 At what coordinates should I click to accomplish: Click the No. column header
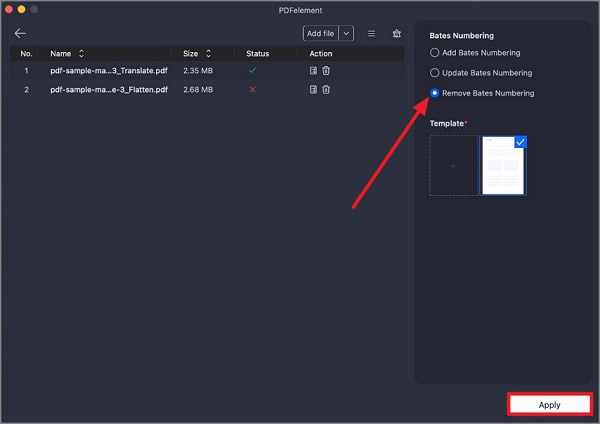(x=26, y=54)
